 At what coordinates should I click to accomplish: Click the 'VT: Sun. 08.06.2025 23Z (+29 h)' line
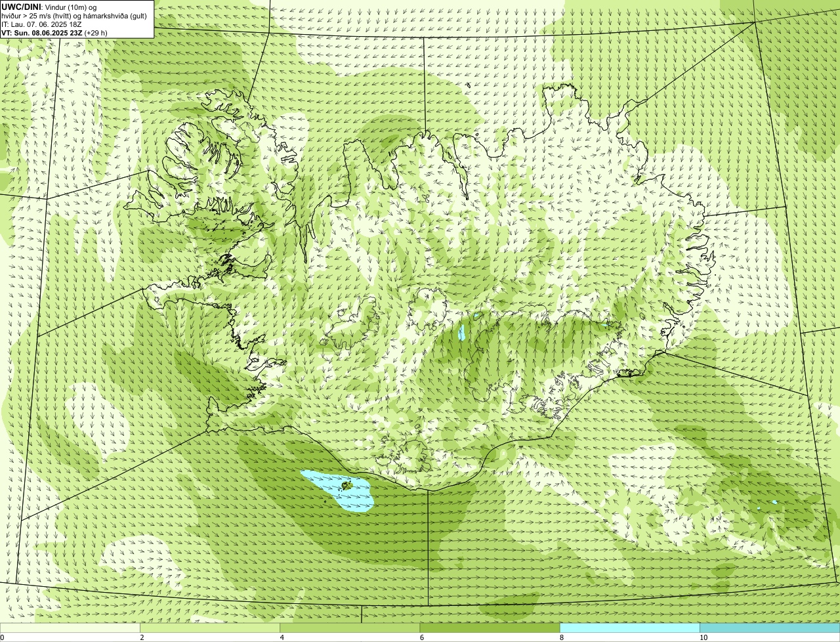(x=54, y=32)
